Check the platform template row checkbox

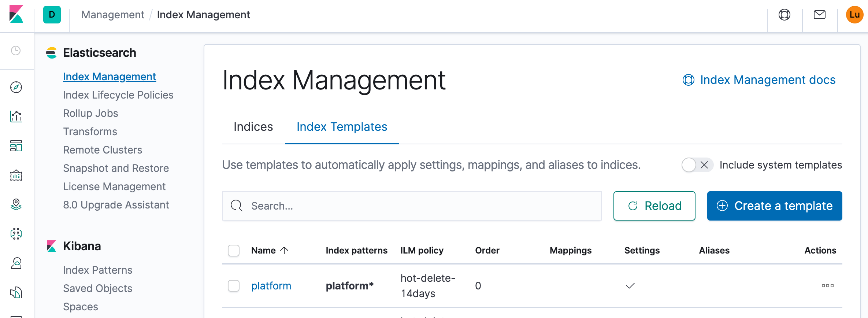pos(234,286)
